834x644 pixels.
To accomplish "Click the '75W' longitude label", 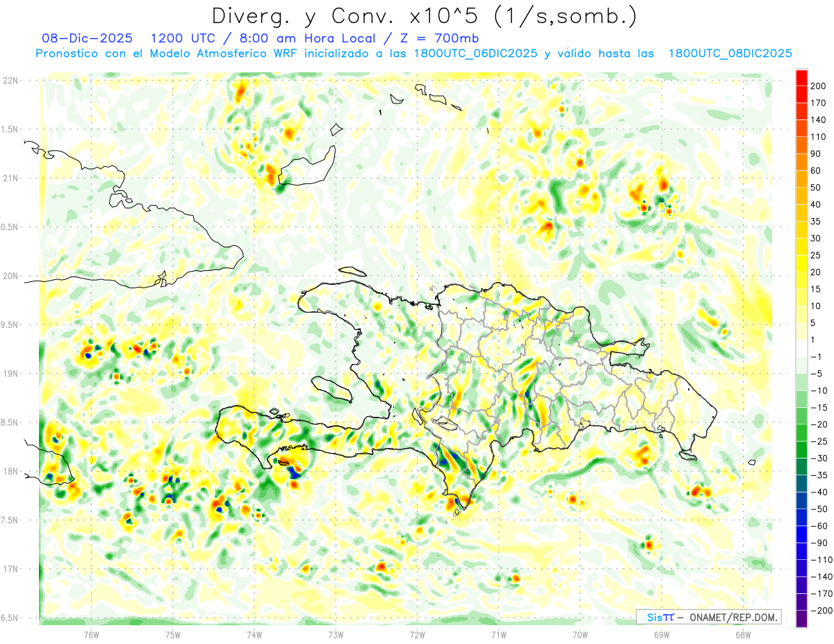I will click(x=173, y=634).
